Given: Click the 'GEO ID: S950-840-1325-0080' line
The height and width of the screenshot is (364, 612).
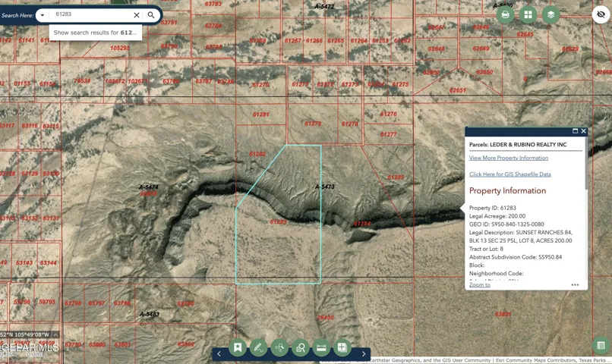Looking at the screenshot, I should [506, 224].
